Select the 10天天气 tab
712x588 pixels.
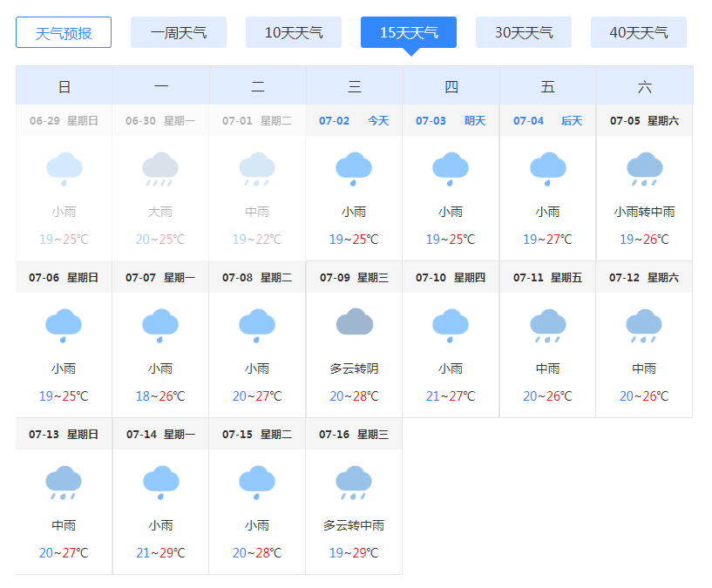coord(294,32)
